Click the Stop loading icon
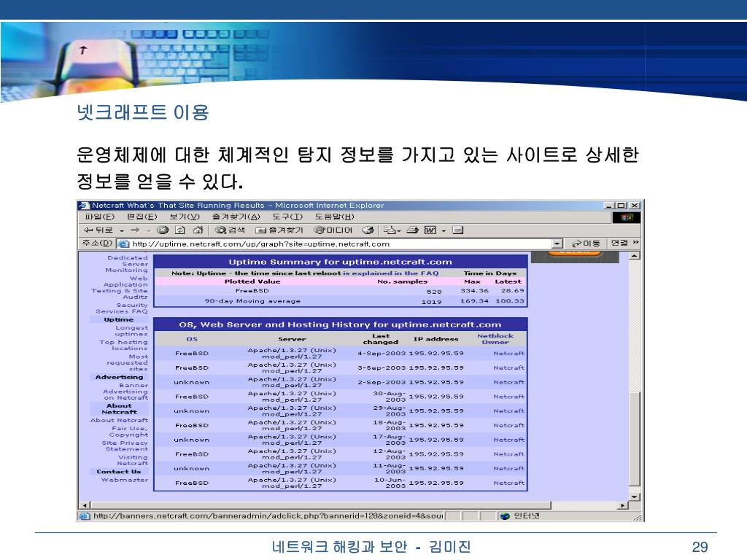The width and height of the screenshot is (747, 560). coord(163,230)
